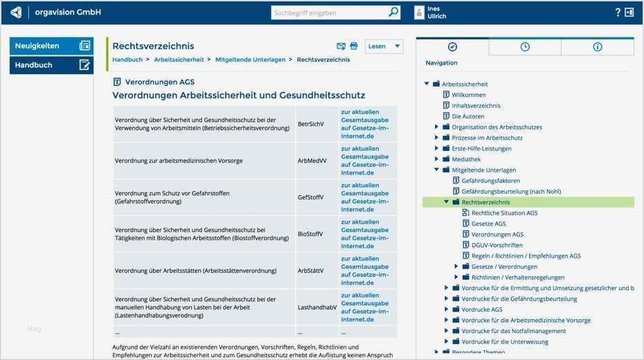Select Gefährdungsfaktoren tree entry
The width and height of the screenshot is (644, 360).
pyautogui.click(x=490, y=181)
